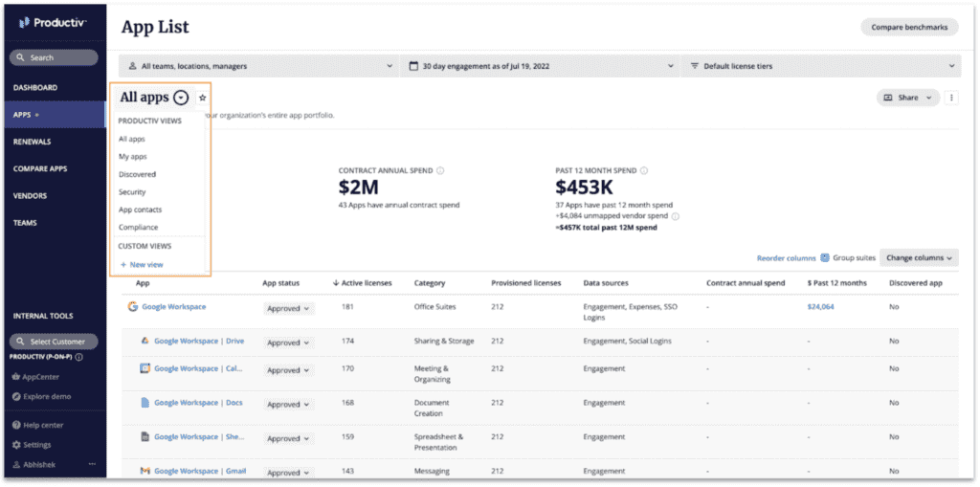The image size is (980, 487).
Task: Create a New view under Custom views
Action: 142,264
